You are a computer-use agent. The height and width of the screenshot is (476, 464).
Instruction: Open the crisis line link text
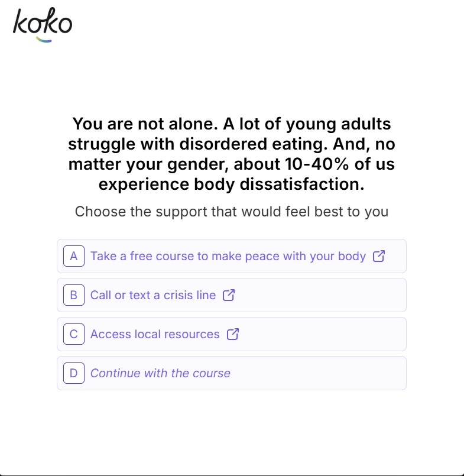[x=152, y=295]
